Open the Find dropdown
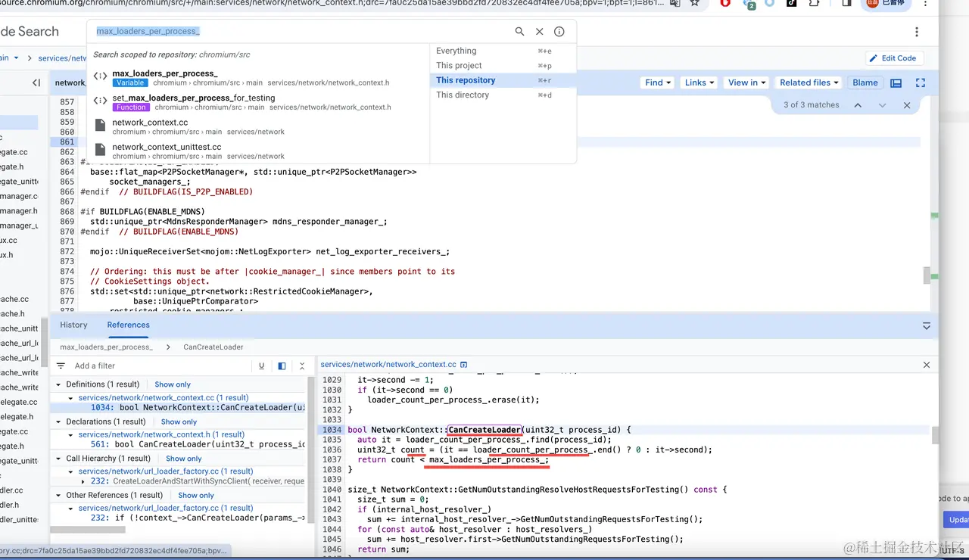 (659, 82)
